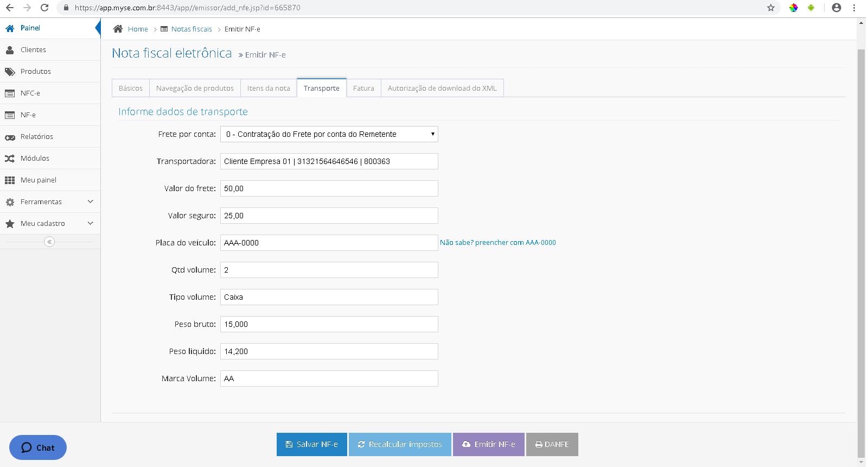Image resolution: width=868 pixels, height=467 pixels.
Task: Click the Placa do veículo field
Action: (x=329, y=243)
